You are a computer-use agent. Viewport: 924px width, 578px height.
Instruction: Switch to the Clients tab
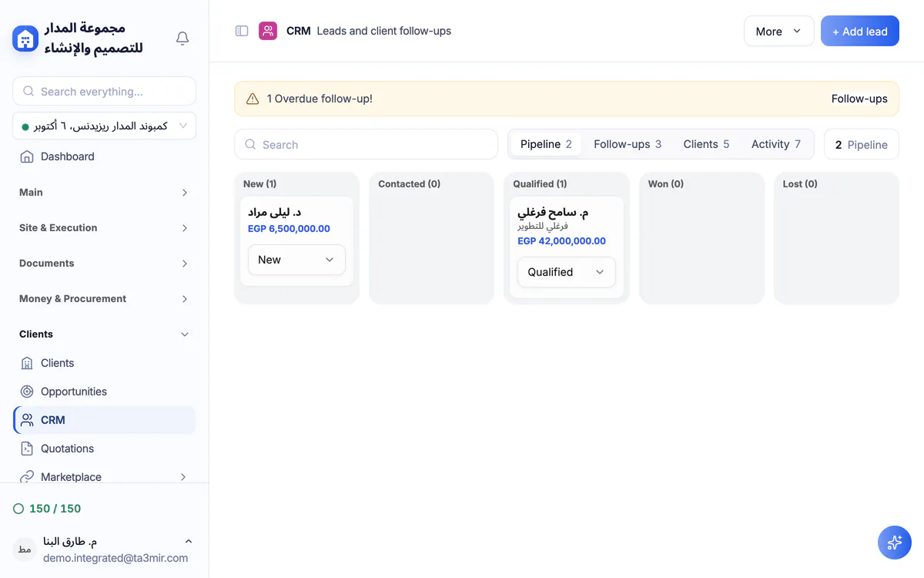coord(706,144)
